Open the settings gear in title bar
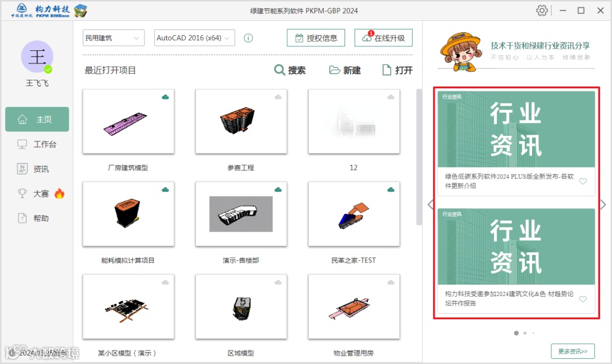Screen dimensions: 612x364 click(x=542, y=11)
